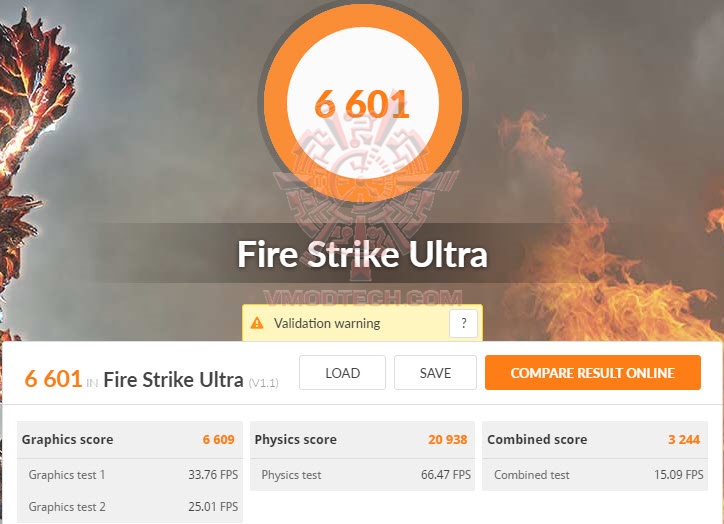Click the 20 938 physics score value

pos(447,440)
